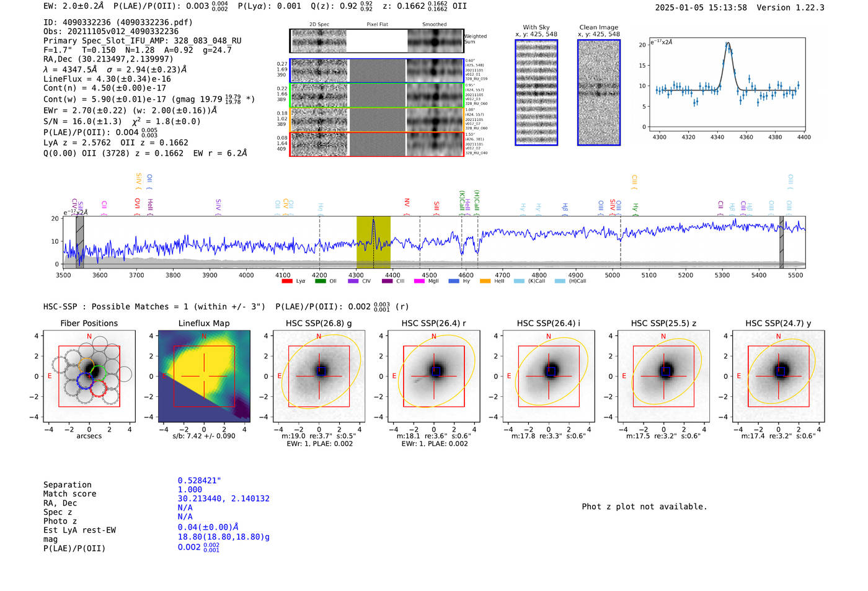Click the blue Hγ legend swatch
The image size is (868, 591).
454,281
